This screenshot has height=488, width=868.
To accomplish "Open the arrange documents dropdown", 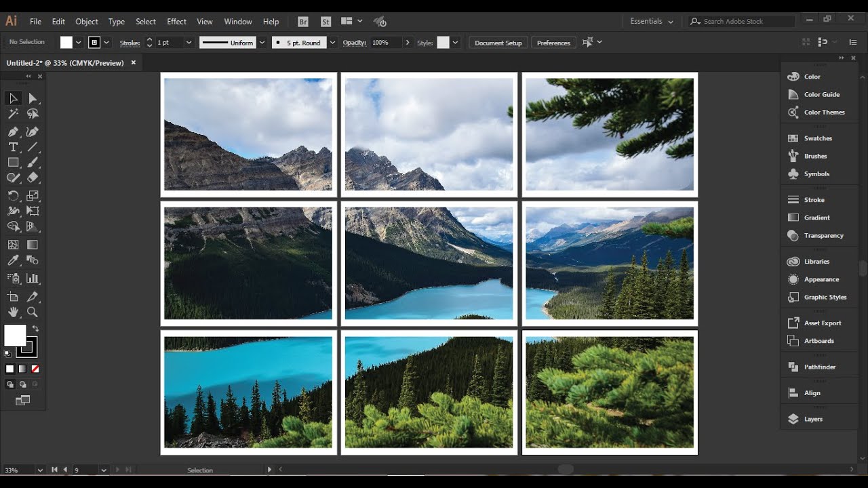I will tap(351, 22).
